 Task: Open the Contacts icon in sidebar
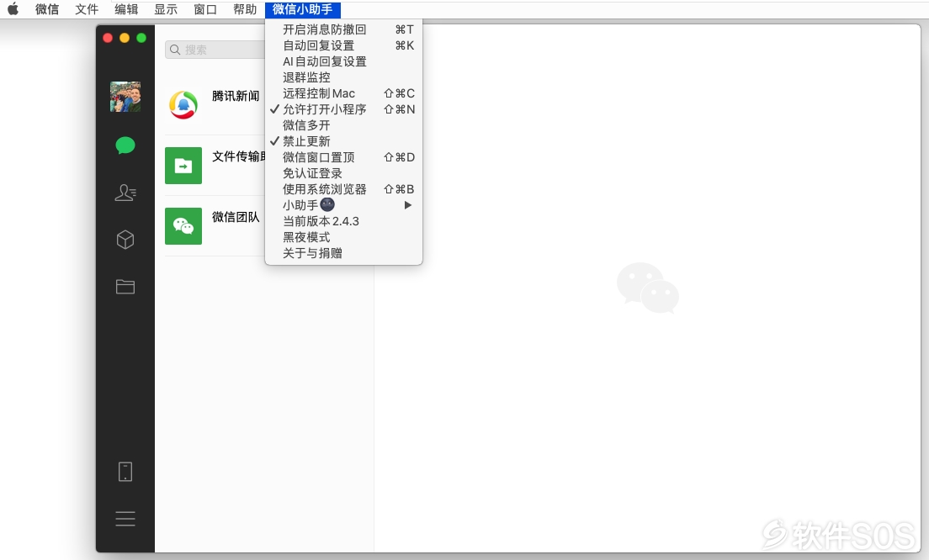point(125,193)
